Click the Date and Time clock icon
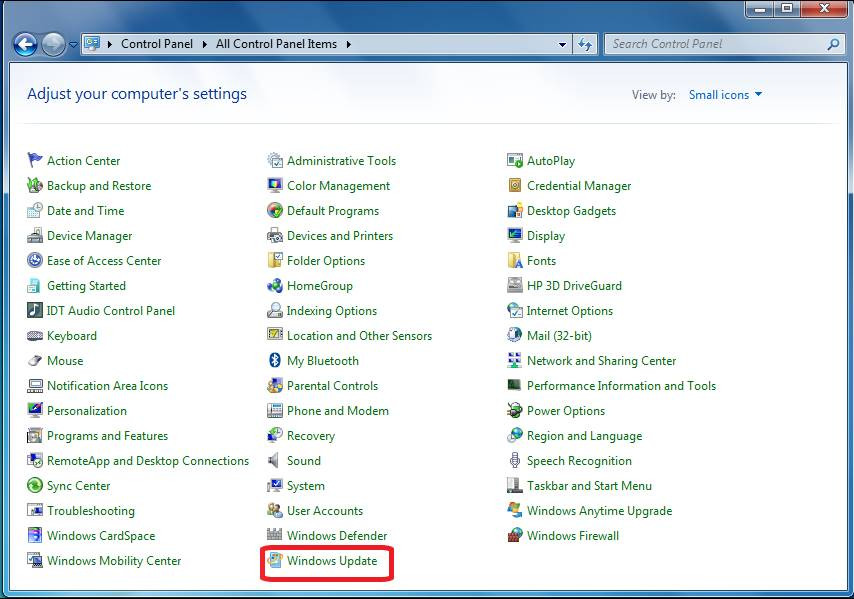This screenshot has height=599, width=854. tap(35, 210)
